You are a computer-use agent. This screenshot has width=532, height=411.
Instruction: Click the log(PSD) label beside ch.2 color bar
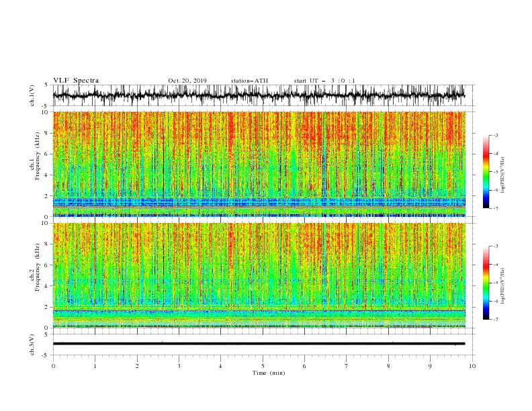(x=503, y=286)
